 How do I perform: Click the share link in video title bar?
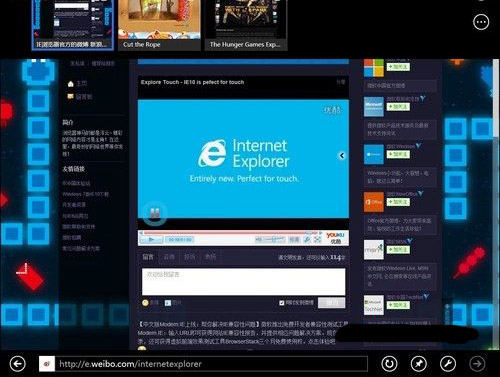coord(341,82)
